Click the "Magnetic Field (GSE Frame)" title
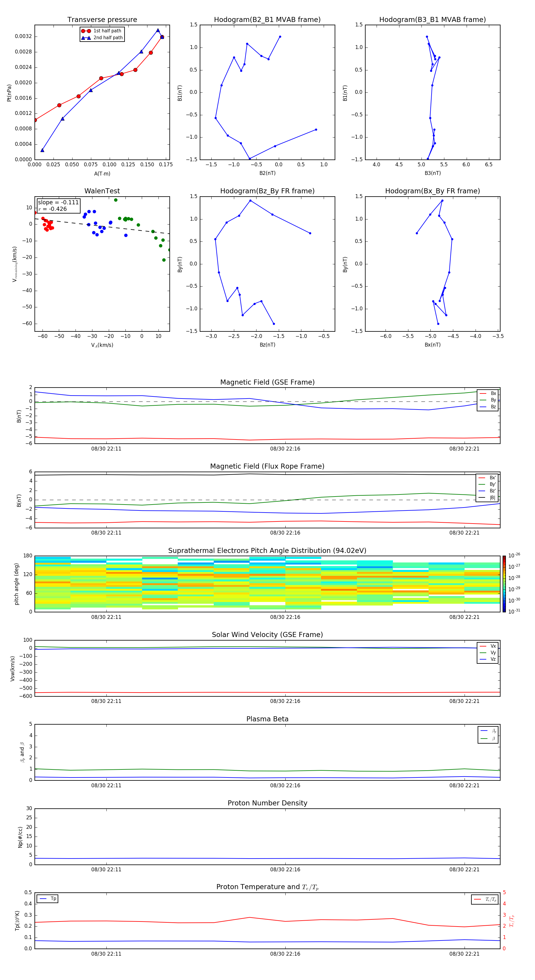The image size is (535, 980). pos(267,382)
